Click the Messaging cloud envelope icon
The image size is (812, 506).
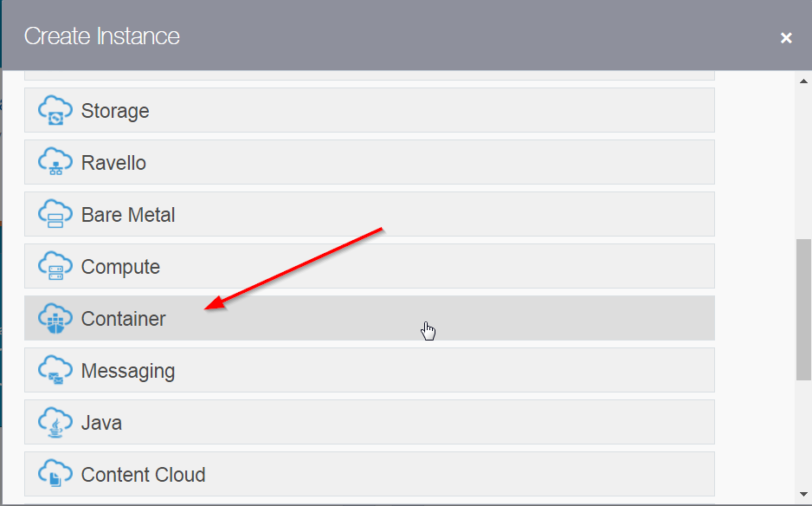coord(55,371)
